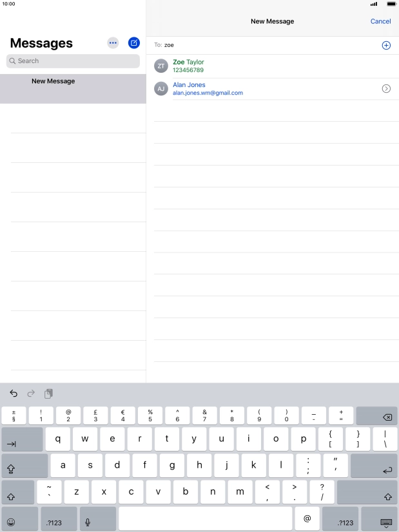
Task: Start dictation with the microphone key
Action: click(x=87, y=519)
